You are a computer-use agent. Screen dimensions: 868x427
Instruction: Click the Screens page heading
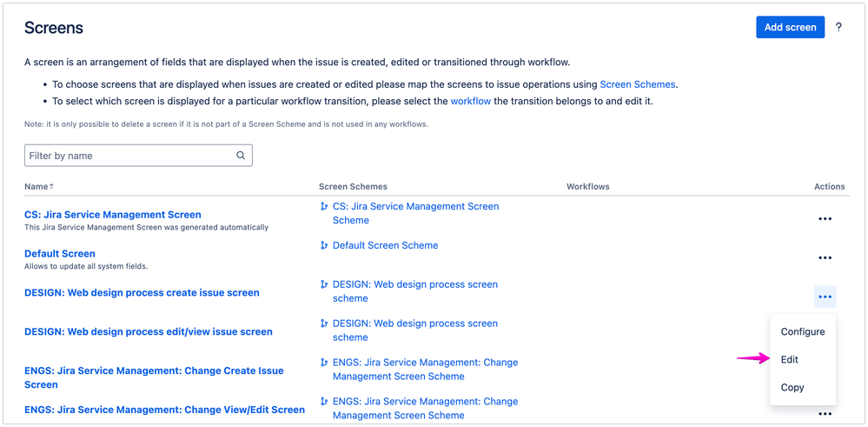pos(54,28)
